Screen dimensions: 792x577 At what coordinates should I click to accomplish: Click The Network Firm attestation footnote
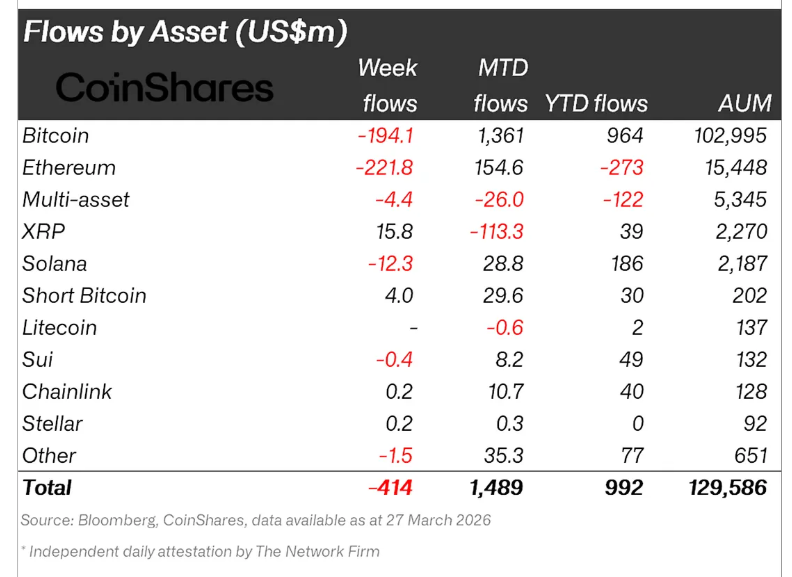point(200,551)
